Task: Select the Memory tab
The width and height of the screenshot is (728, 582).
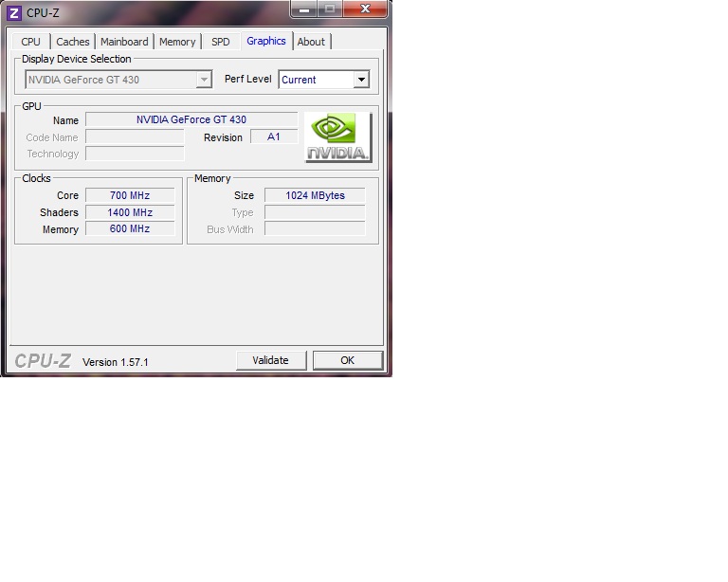Action: tap(177, 42)
